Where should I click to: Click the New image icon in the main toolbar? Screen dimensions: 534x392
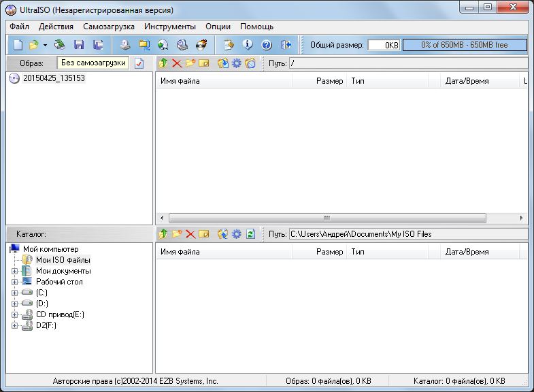[x=18, y=45]
